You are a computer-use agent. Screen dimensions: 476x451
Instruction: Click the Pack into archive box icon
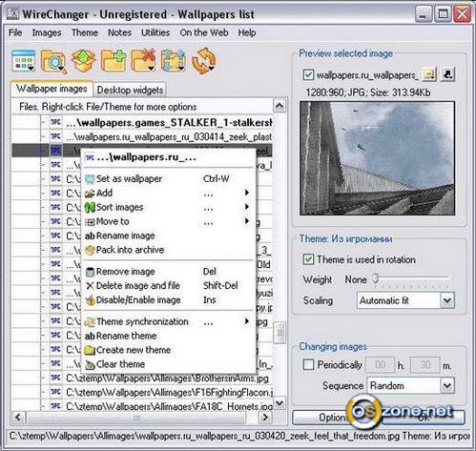click(x=90, y=250)
